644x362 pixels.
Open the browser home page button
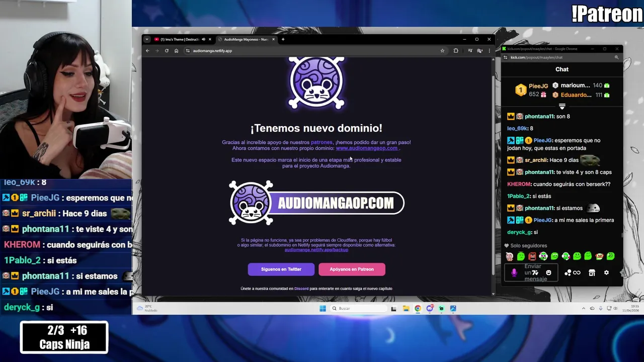[x=176, y=51]
